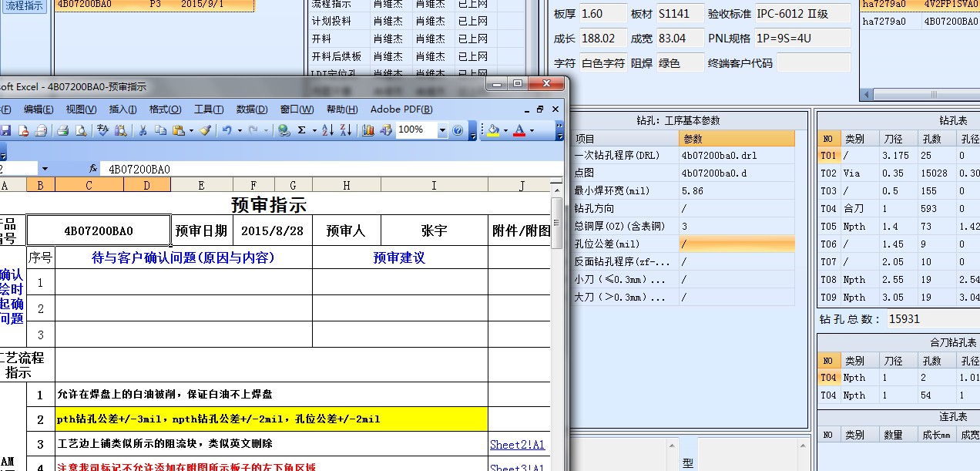Screen dimensions: 980x471
Task: Click the Excel formula bar input
Action: coord(331,169)
